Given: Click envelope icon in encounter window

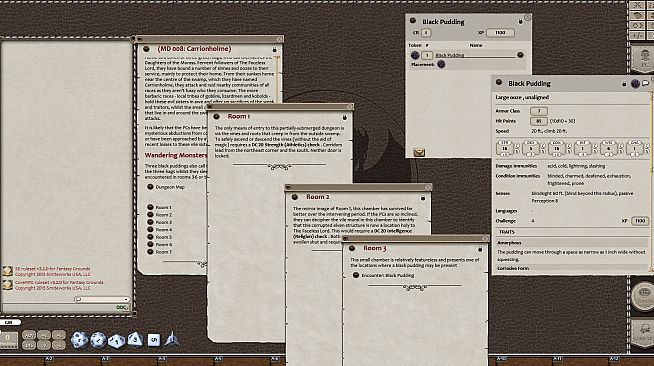Looking at the screenshot, I should [419, 153].
